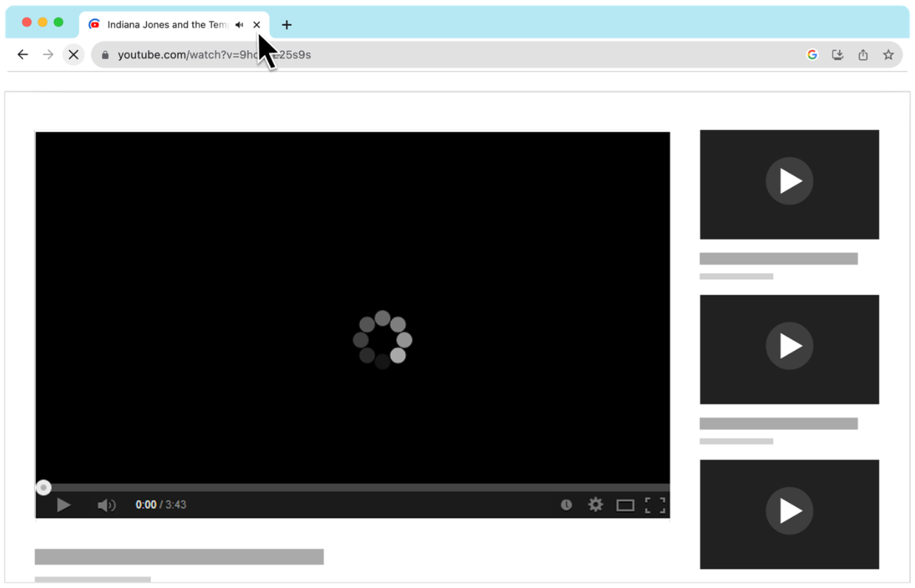The height and width of the screenshot is (588, 915).
Task: Open the first suggested video thumbnail
Action: coord(789,185)
